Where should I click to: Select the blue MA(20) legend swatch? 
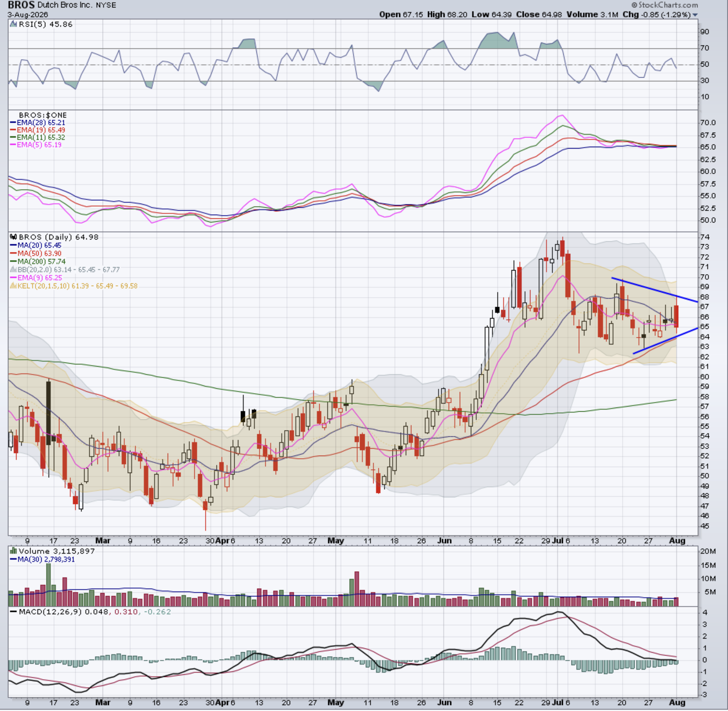[13, 245]
